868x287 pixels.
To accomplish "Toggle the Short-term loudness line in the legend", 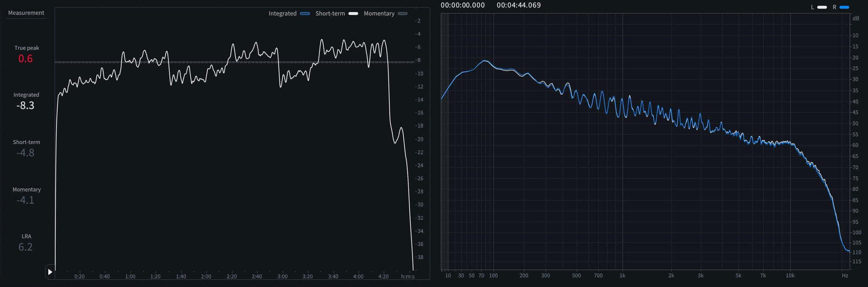I will [336, 13].
